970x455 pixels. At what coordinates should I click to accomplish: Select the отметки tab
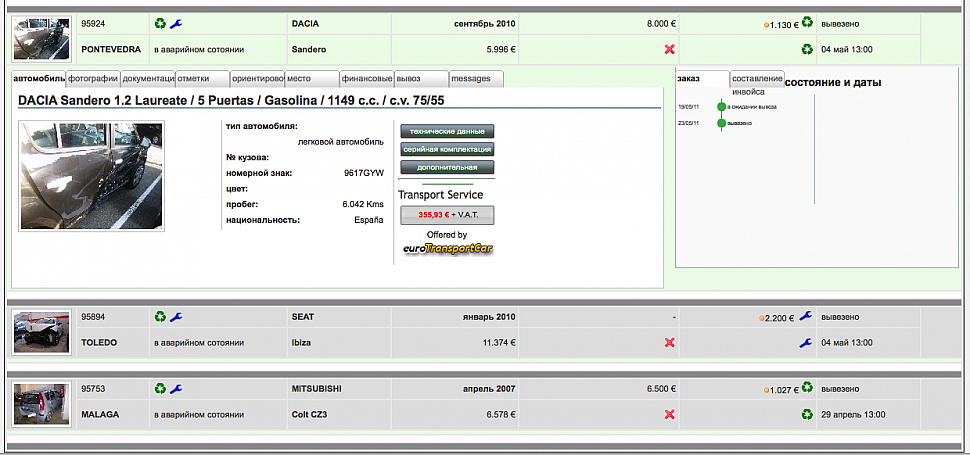click(202, 79)
